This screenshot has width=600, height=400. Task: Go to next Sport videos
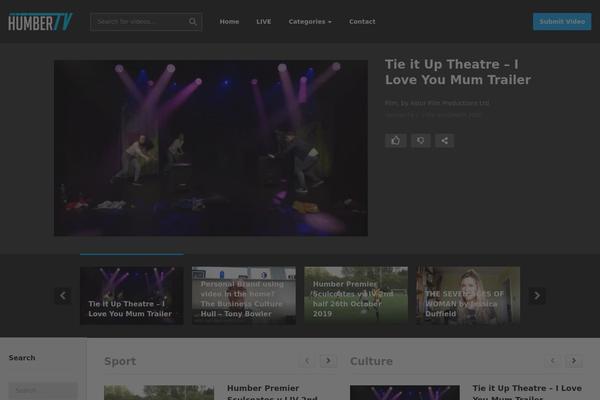click(x=329, y=361)
